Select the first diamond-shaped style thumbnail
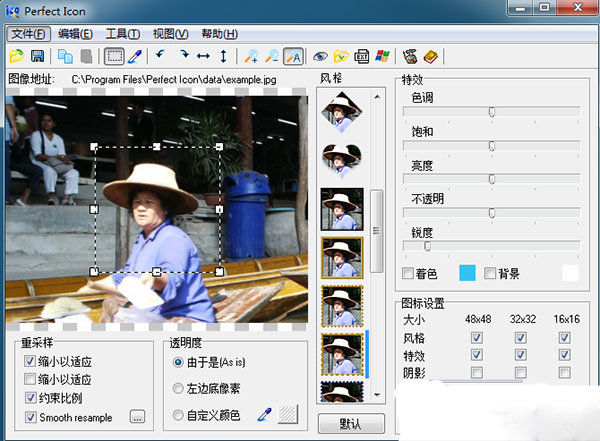The image size is (600, 441). pyautogui.click(x=340, y=112)
